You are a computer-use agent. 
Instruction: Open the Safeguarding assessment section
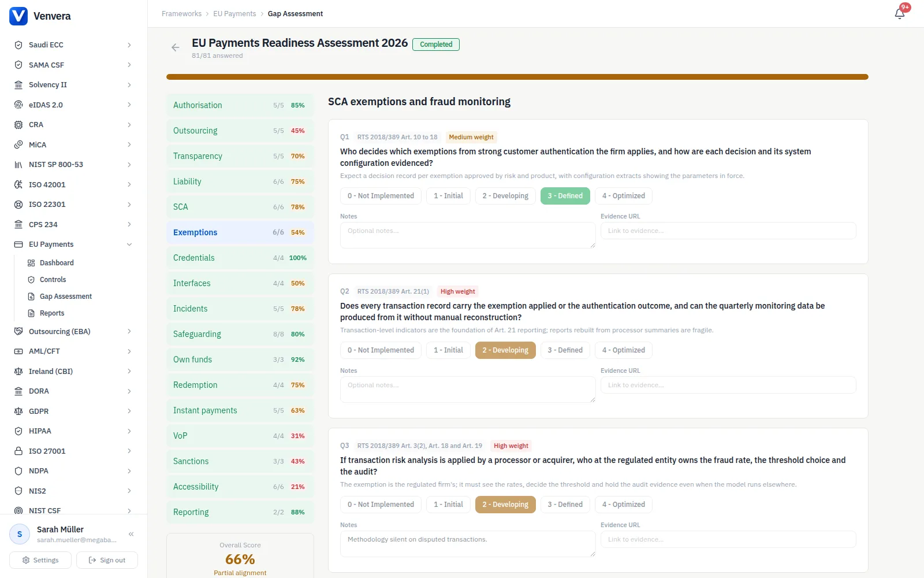(240, 334)
